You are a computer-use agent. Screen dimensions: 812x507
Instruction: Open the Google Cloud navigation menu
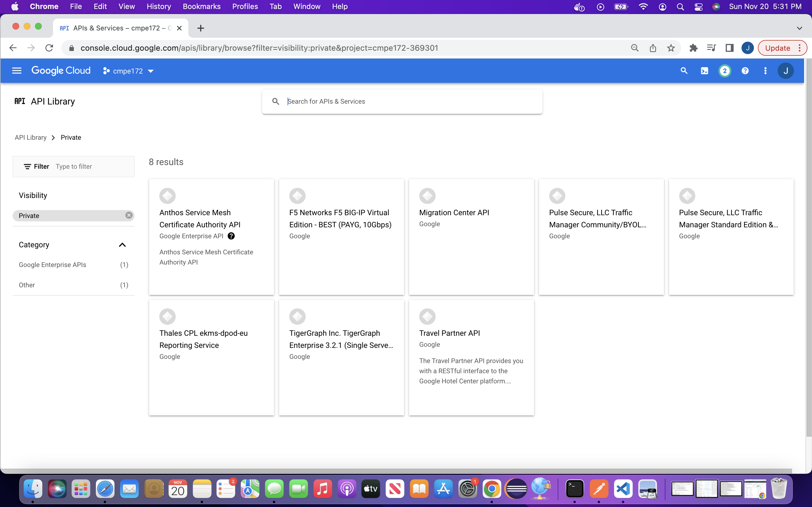(17, 71)
